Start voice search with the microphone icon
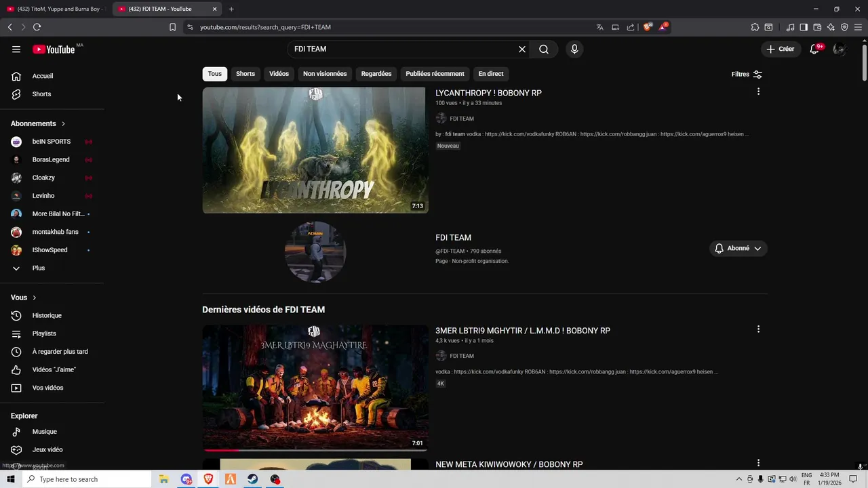 point(574,49)
